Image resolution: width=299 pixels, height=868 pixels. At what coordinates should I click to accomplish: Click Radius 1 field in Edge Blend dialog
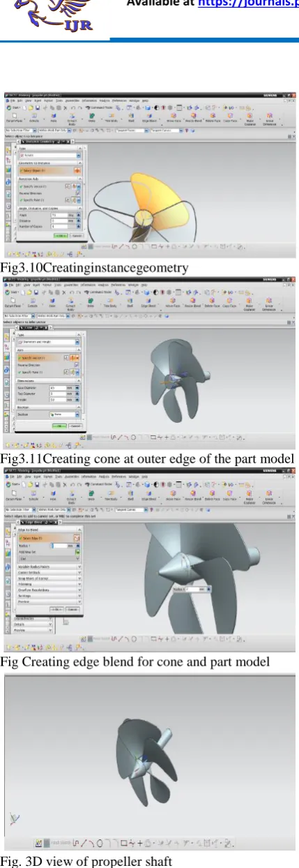tap(59, 545)
